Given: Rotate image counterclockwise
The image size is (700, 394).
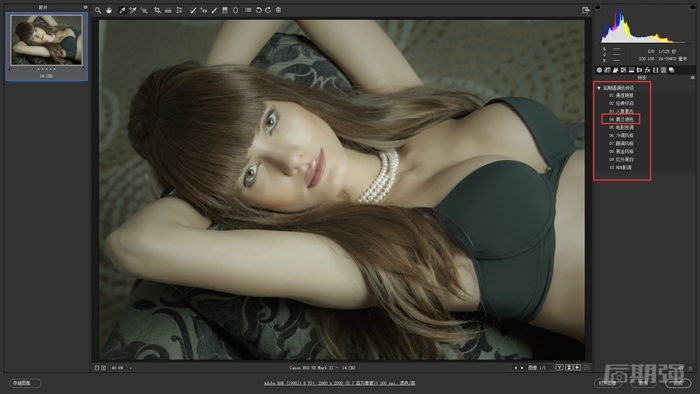Looking at the screenshot, I should coord(258,10).
